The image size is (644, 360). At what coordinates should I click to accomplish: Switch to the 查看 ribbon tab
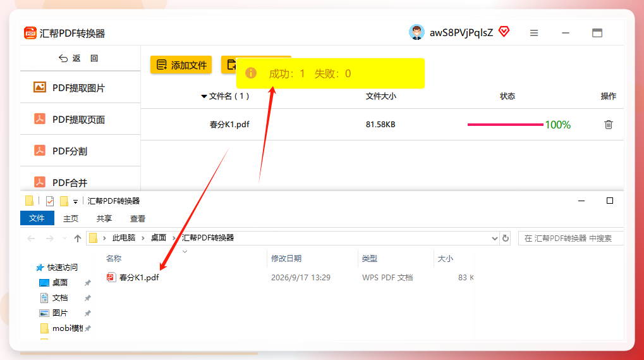tap(138, 219)
